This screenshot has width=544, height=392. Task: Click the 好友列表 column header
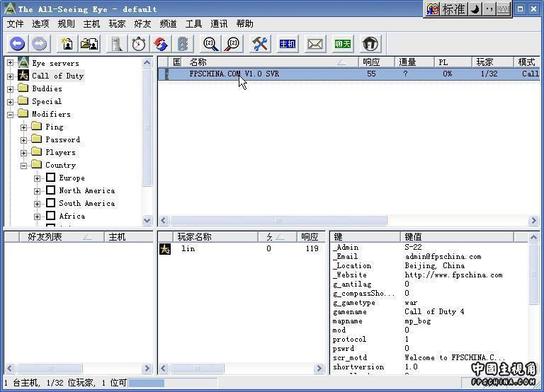coord(62,237)
